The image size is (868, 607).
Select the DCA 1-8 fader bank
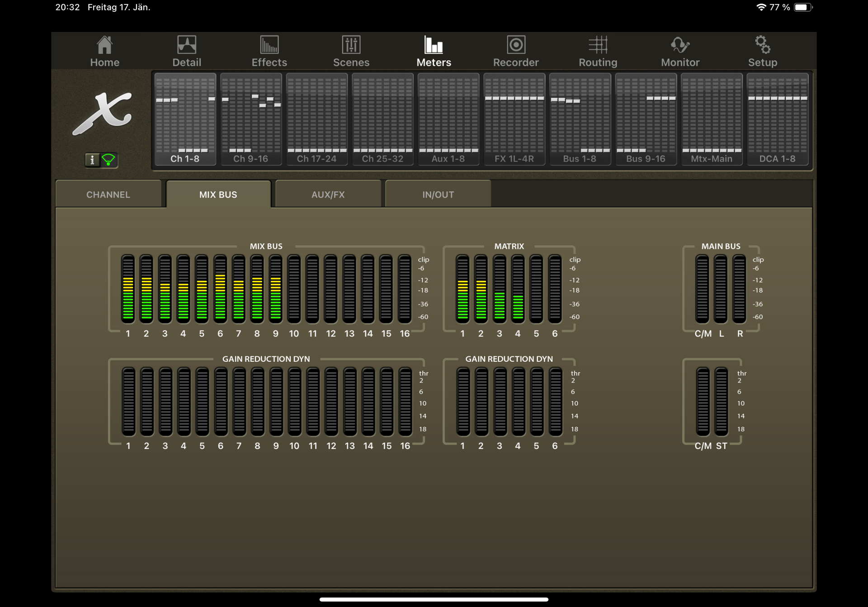[777, 119]
